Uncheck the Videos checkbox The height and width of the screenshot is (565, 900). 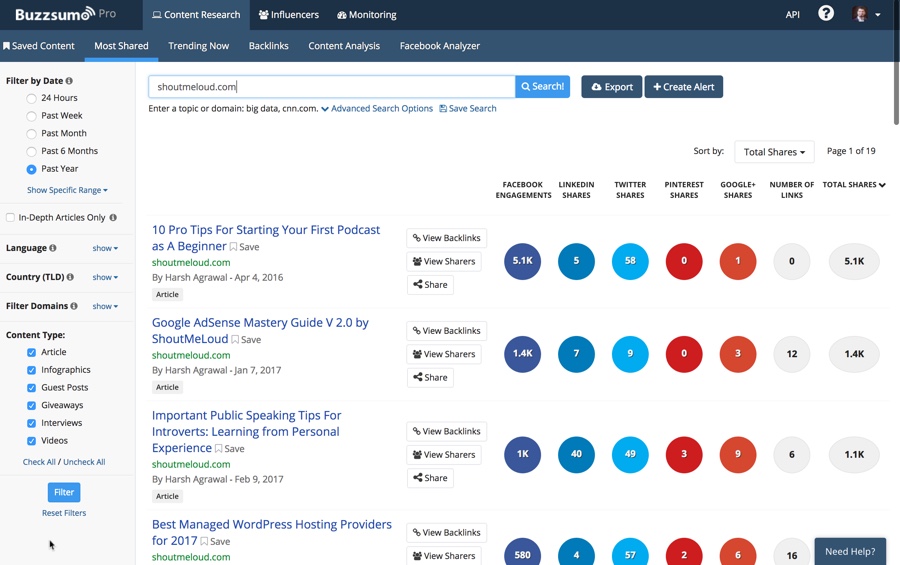tap(32, 442)
